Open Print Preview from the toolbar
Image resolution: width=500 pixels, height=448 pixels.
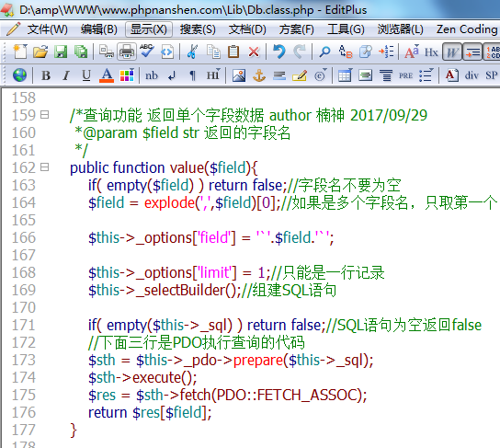pyautogui.click(x=107, y=52)
